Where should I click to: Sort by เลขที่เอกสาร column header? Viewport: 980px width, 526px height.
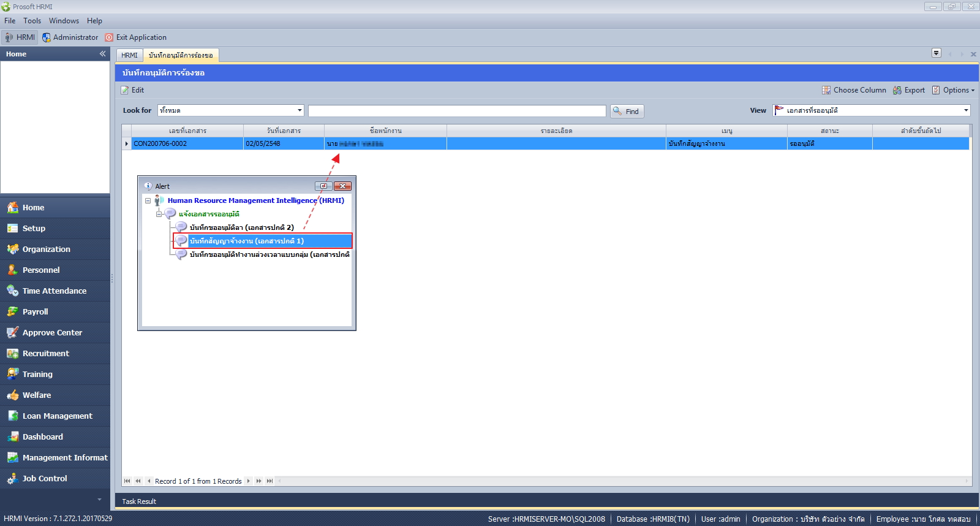tap(187, 131)
